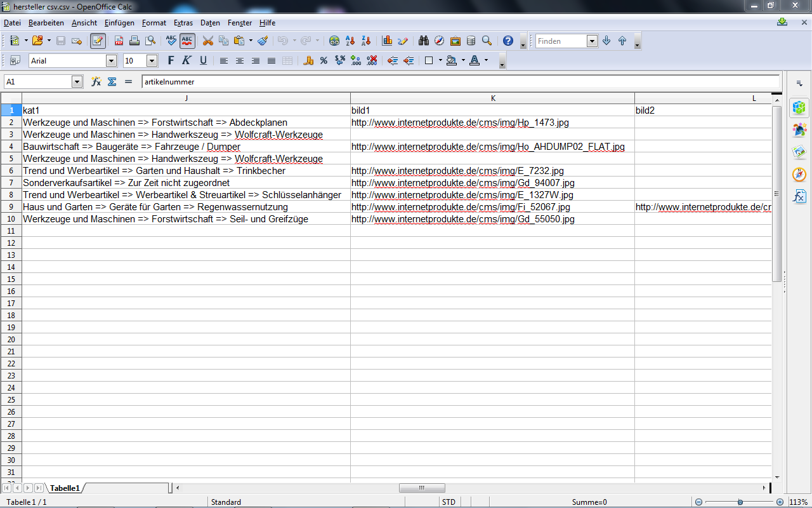The height and width of the screenshot is (508, 812).
Task: Insert a hyperlink
Action: [334, 41]
